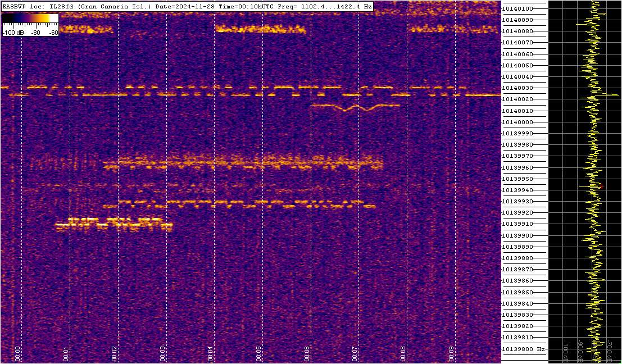Select the 10140070 frequency label
This screenshot has width=622, height=364.
click(517, 43)
